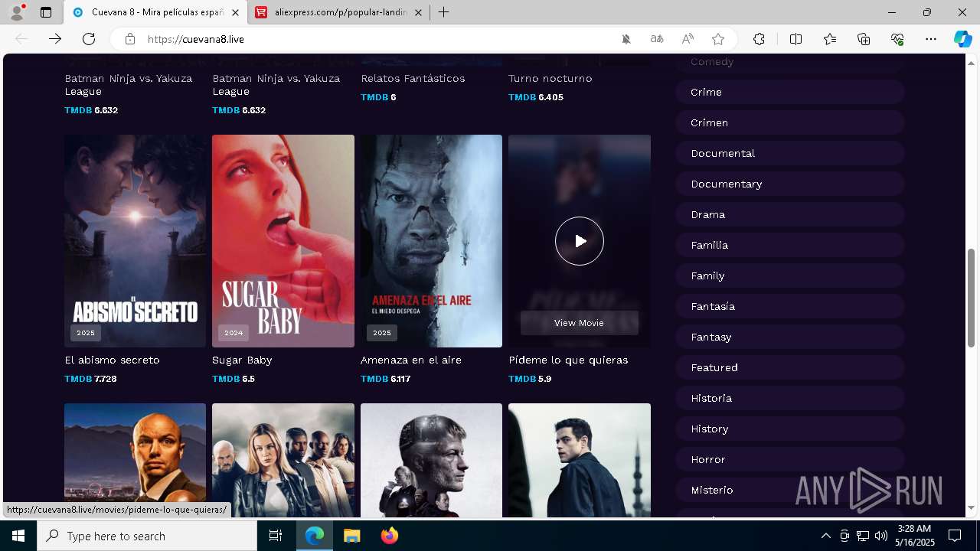
Task: Switch to the aliexpress tab
Action: 338,12
